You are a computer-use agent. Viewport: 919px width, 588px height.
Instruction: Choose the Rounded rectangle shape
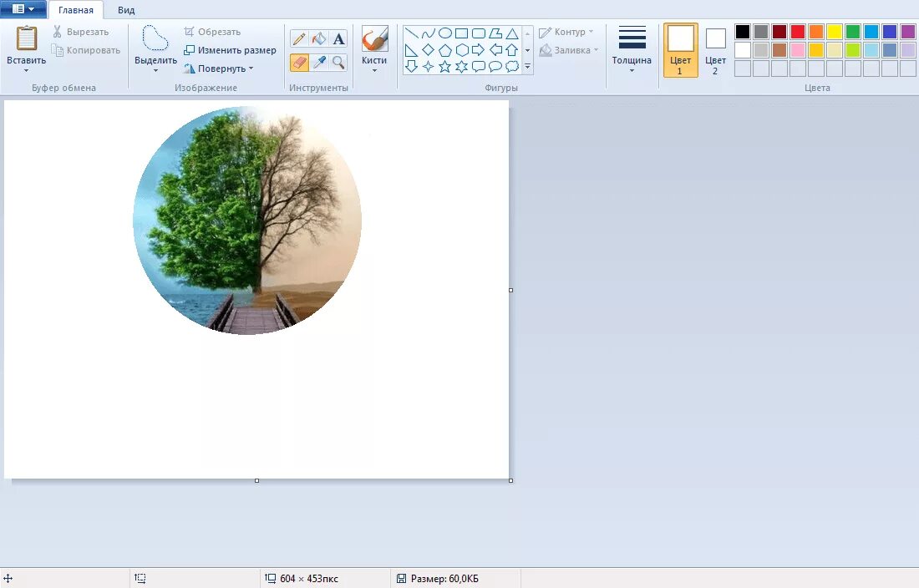(479, 33)
